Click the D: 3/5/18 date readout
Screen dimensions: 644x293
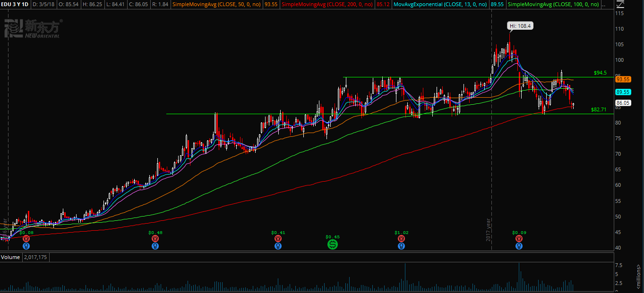click(x=43, y=4)
